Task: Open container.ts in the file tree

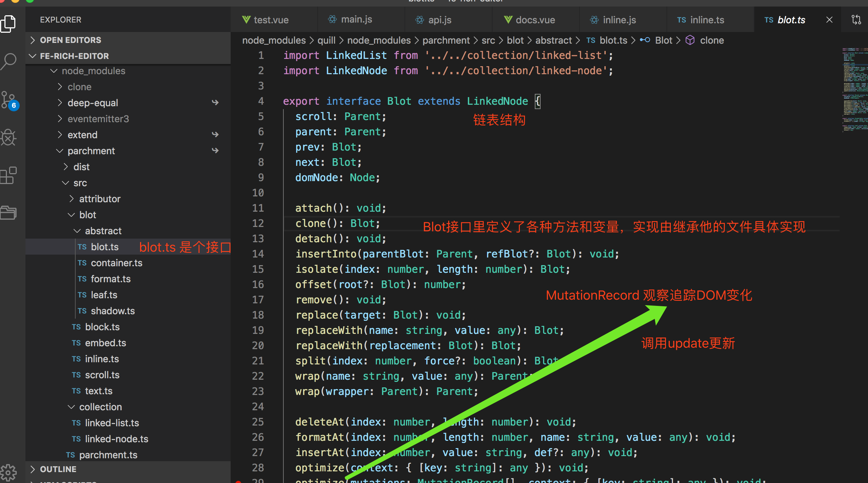Action: coord(116,263)
